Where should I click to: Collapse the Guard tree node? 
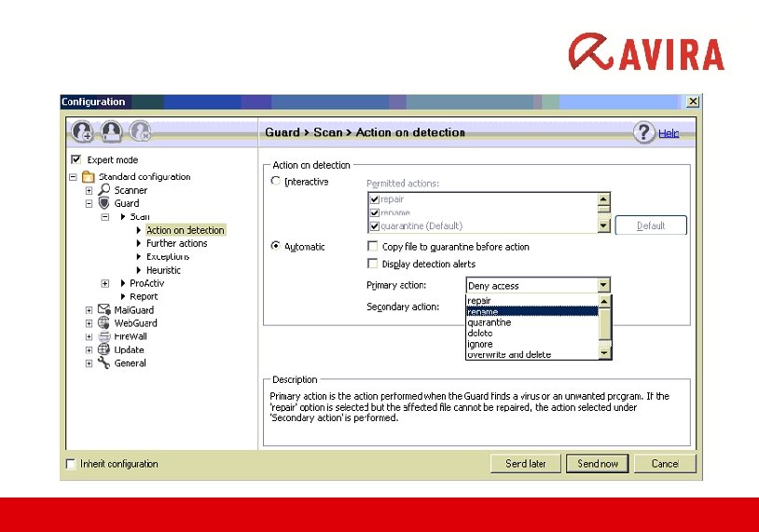point(90,204)
